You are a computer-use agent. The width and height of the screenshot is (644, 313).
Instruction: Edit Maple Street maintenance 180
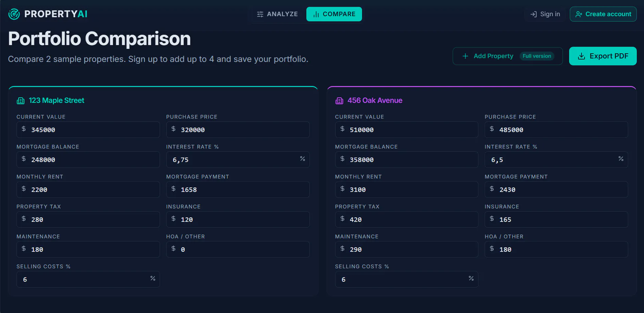click(x=88, y=249)
